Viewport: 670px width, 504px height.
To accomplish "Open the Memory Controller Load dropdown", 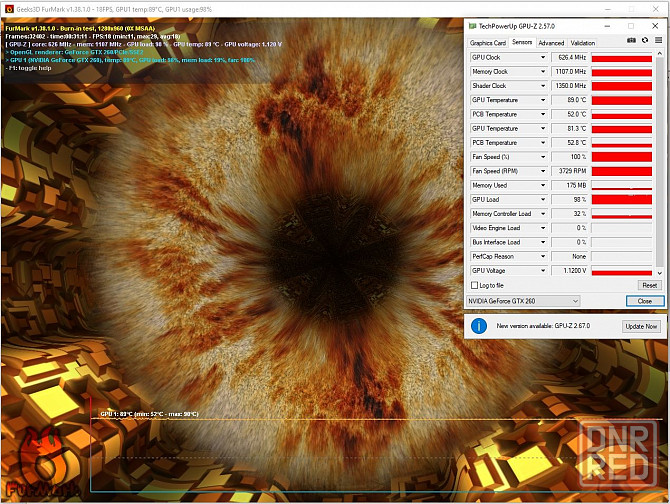I will (543, 214).
